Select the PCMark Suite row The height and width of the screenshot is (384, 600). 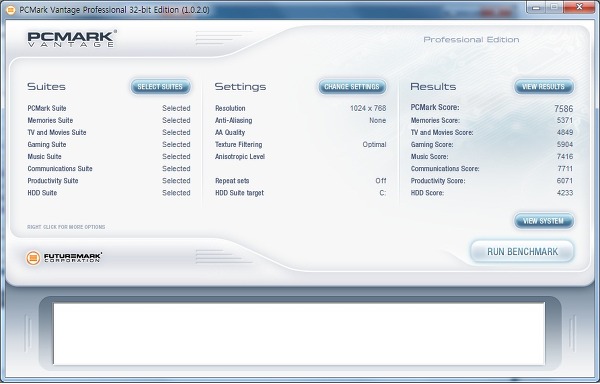tap(109, 108)
